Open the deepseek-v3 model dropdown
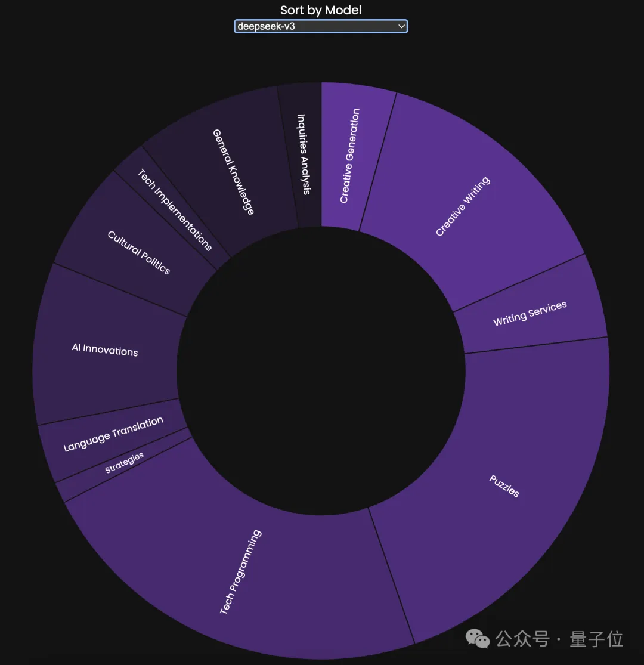This screenshot has width=644, height=665. pyautogui.click(x=321, y=26)
